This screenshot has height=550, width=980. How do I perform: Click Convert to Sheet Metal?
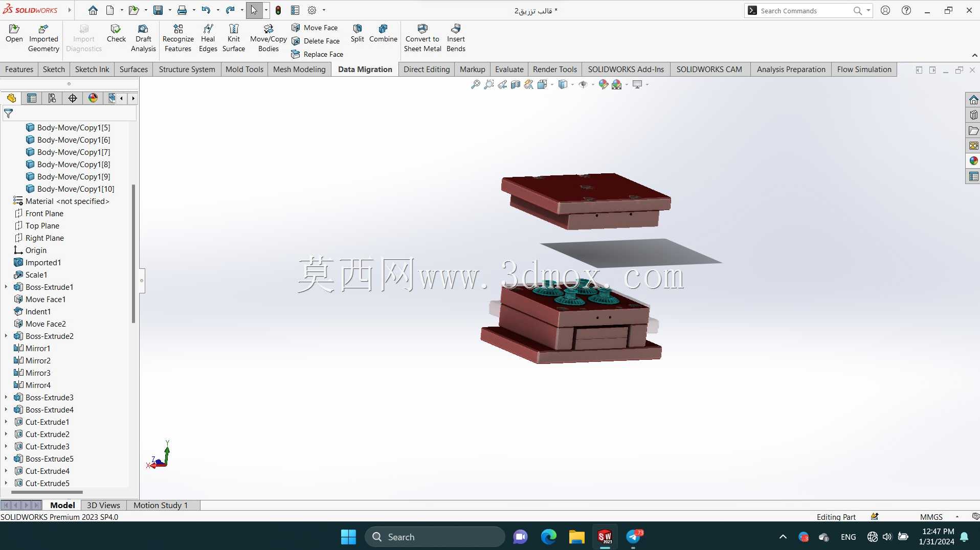[422, 38]
